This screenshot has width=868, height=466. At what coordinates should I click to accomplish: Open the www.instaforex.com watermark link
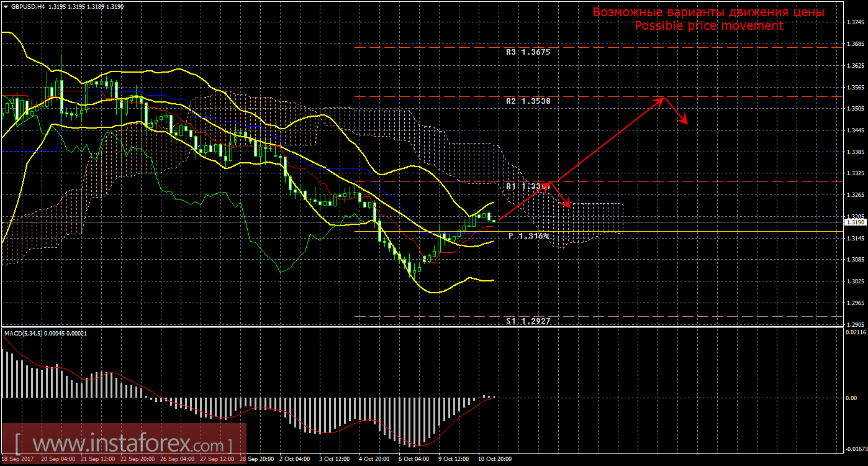[x=124, y=445]
